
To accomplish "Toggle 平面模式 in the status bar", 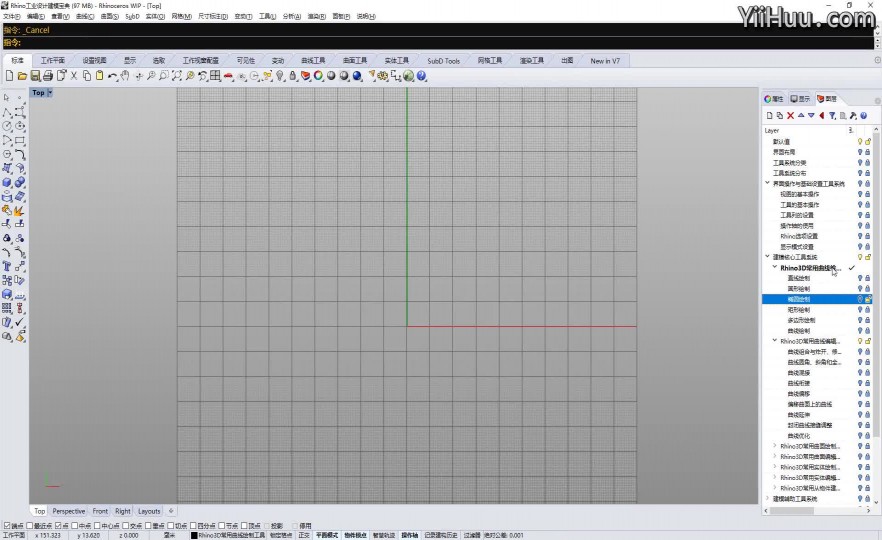I will [327, 536].
